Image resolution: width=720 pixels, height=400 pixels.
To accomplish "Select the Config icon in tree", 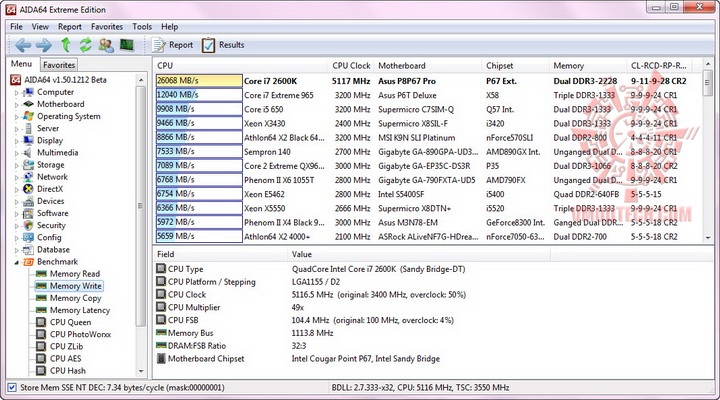I will tap(28, 237).
